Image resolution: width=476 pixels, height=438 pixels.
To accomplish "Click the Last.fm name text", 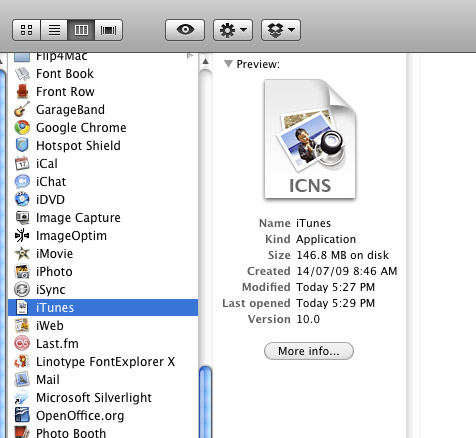I will tap(57, 344).
